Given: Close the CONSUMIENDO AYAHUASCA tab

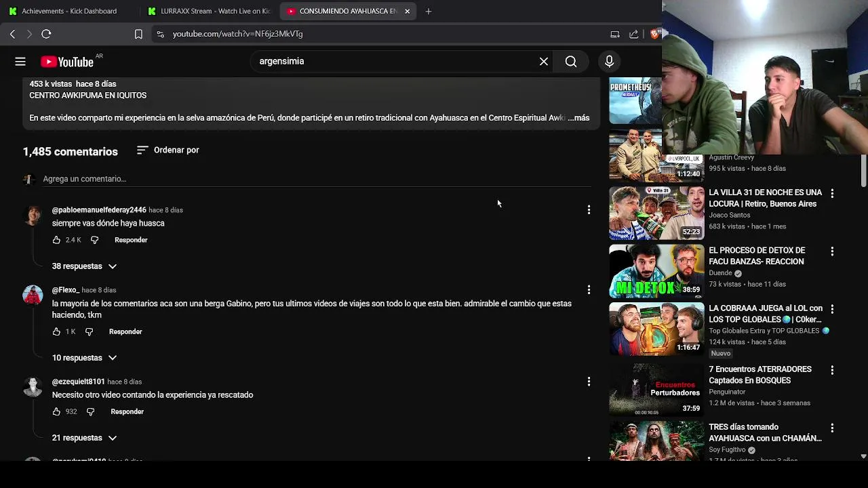Looking at the screenshot, I should 408,11.
